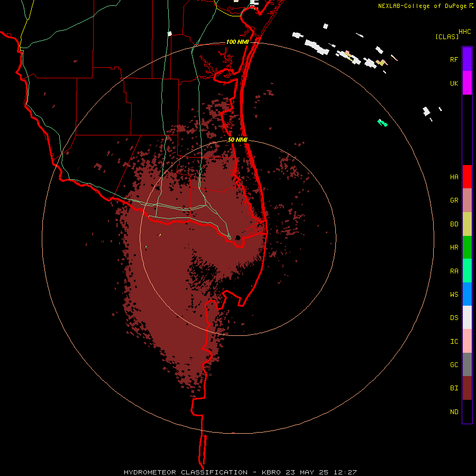The image size is (476, 476).
Task: Click the RF legend label
Action: [x=454, y=59]
